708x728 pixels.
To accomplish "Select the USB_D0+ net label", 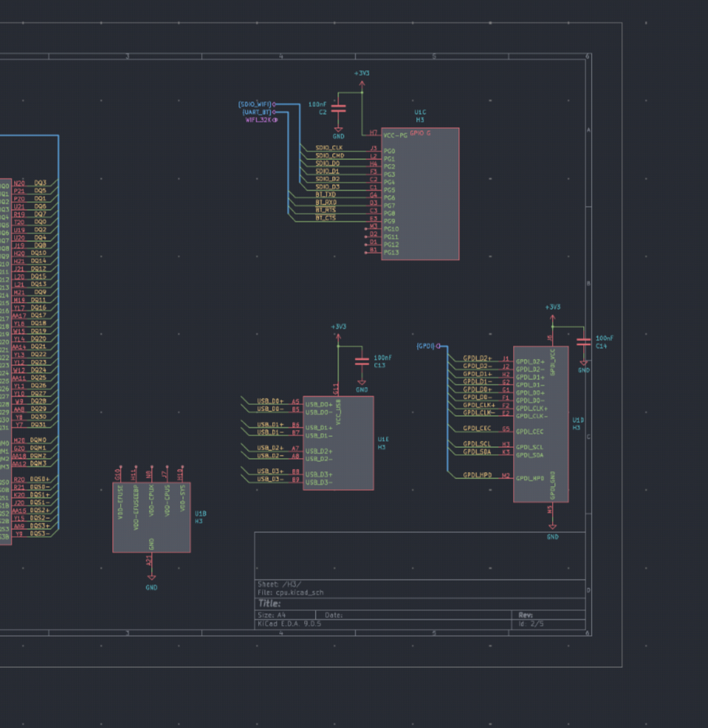I will (x=271, y=401).
